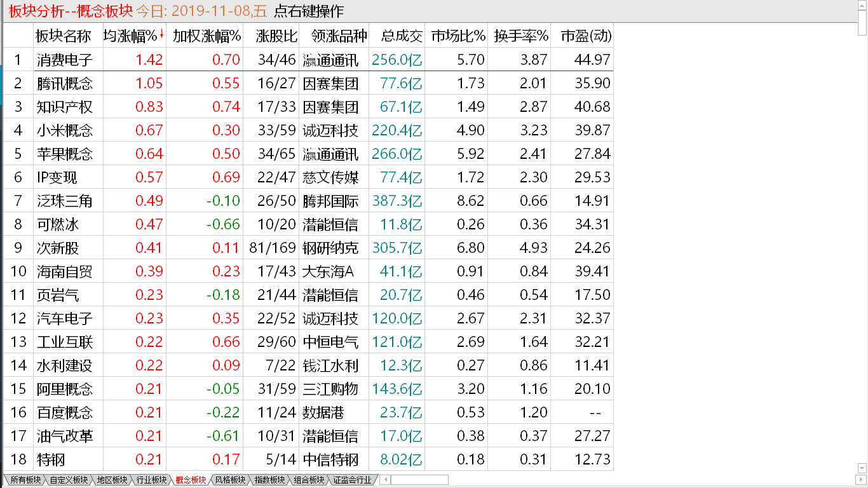Click leading stock 中信特钢
Viewport: 868px width, 488px height.
(x=330, y=459)
